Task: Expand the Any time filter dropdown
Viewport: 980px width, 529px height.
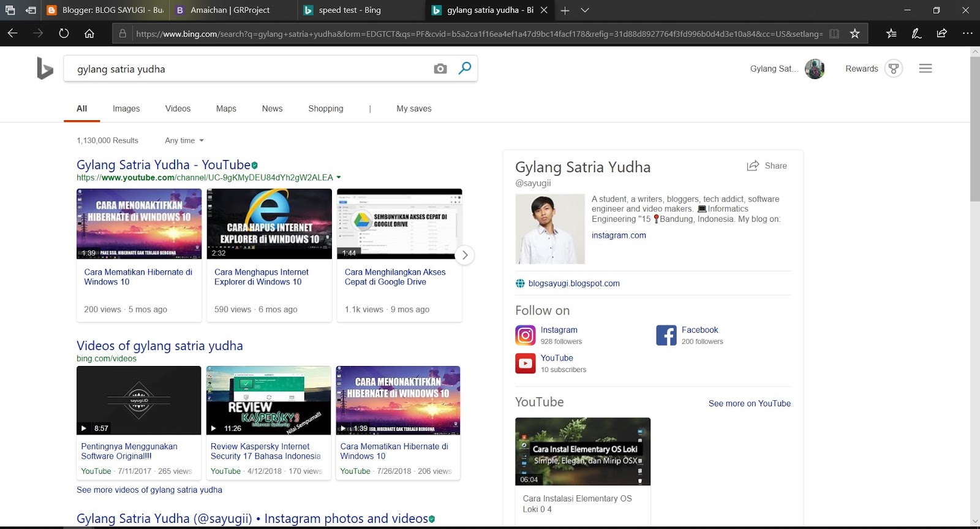Action: 184,140
